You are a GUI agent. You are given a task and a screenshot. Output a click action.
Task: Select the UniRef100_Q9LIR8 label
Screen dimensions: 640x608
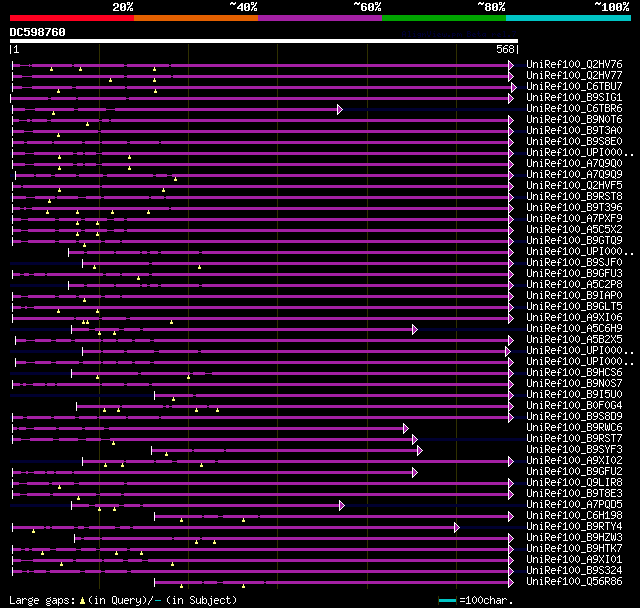[x=574, y=483]
